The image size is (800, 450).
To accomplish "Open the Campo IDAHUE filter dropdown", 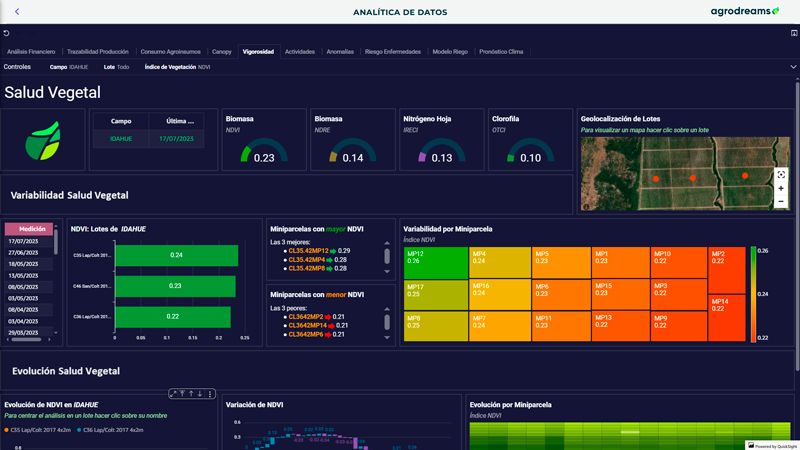I will point(68,67).
